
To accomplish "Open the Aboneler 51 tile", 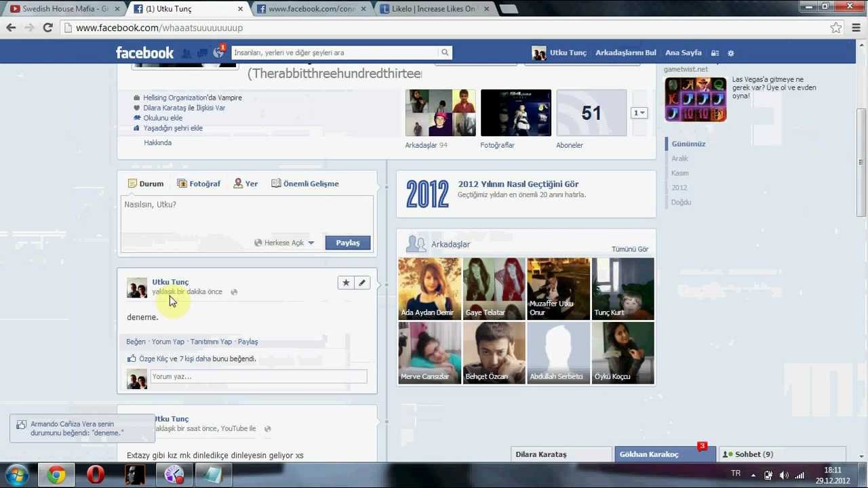I will [591, 113].
